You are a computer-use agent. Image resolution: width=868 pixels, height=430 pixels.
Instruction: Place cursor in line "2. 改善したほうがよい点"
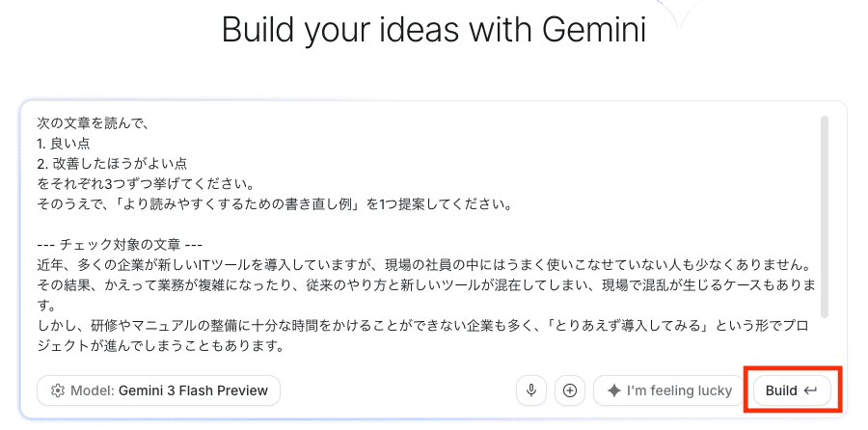coord(112,164)
